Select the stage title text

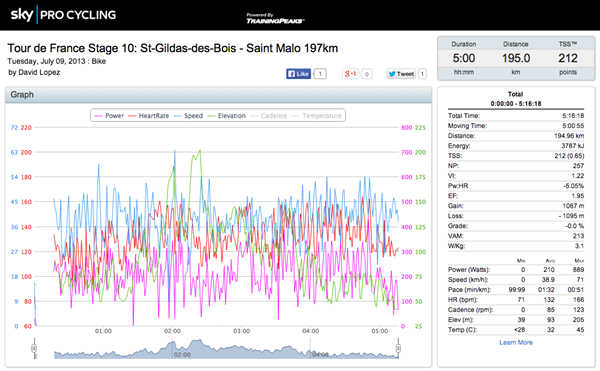coord(173,48)
